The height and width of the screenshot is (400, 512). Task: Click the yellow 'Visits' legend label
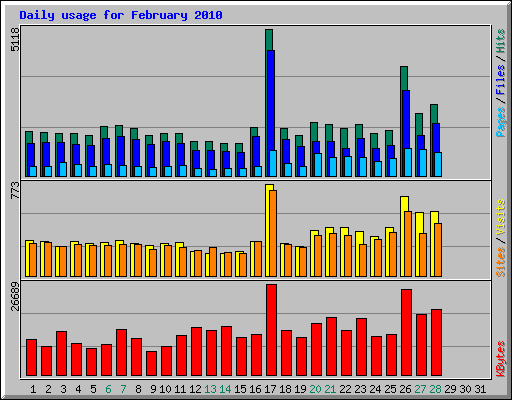[x=500, y=217]
